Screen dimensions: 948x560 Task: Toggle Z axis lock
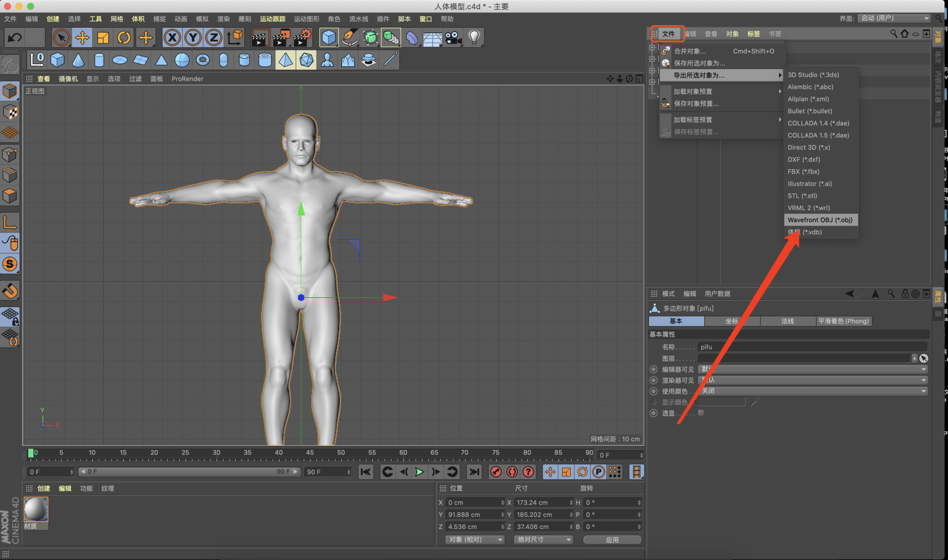point(214,38)
